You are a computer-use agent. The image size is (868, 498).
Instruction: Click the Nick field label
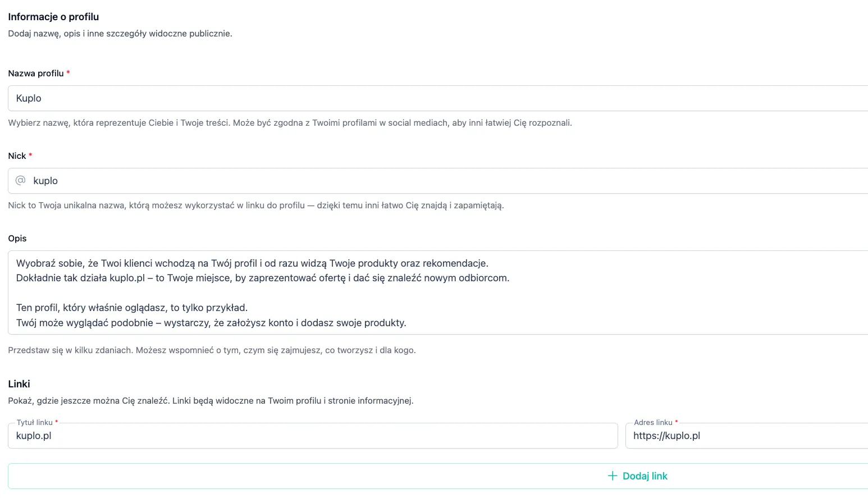pyautogui.click(x=17, y=156)
